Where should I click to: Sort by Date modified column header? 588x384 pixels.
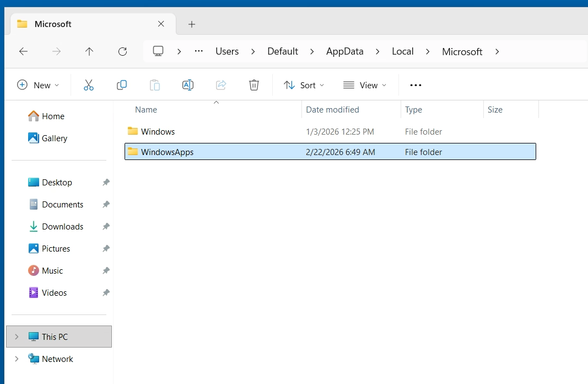pyautogui.click(x=332, y=110)
